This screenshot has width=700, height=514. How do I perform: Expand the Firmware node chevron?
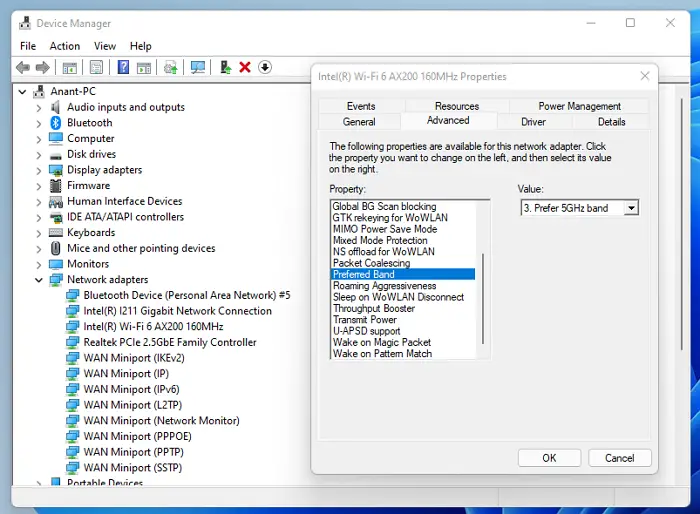tap(39, 186)
